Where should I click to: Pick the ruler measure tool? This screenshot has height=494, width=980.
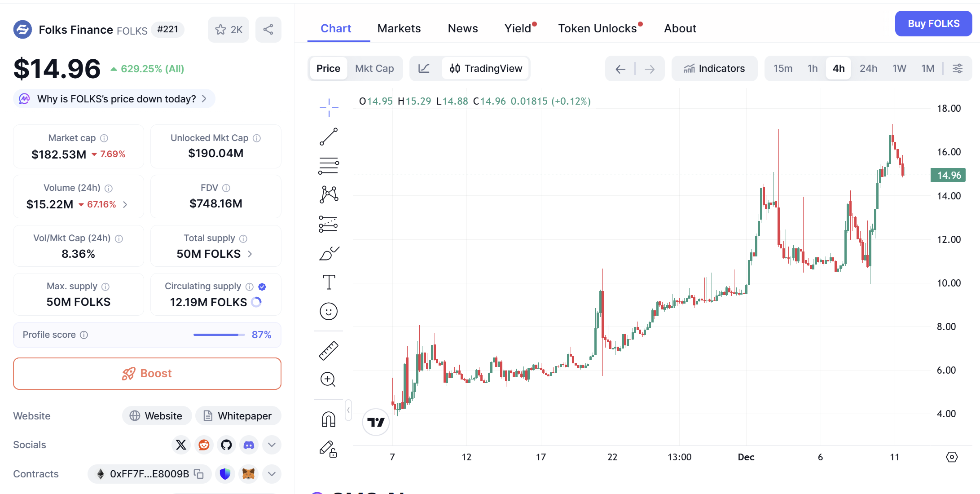(329, 351)
